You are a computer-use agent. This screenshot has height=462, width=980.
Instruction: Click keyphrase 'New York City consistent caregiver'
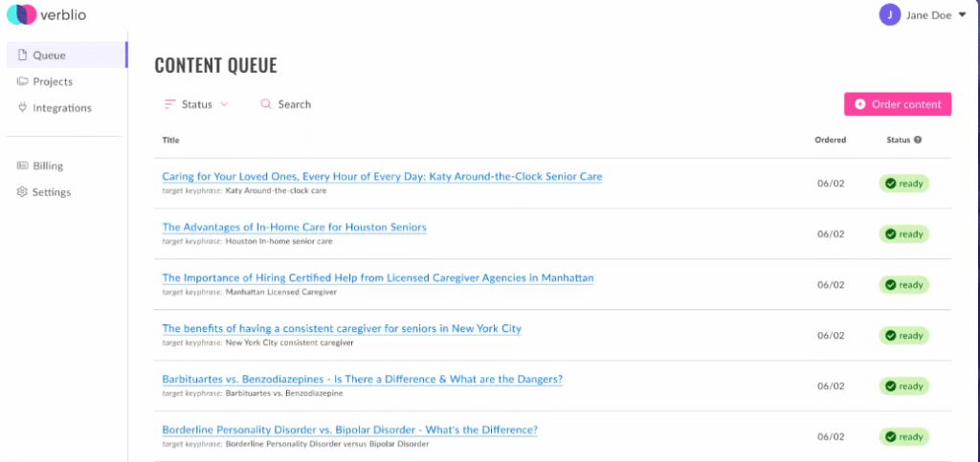tap(289, 342)
